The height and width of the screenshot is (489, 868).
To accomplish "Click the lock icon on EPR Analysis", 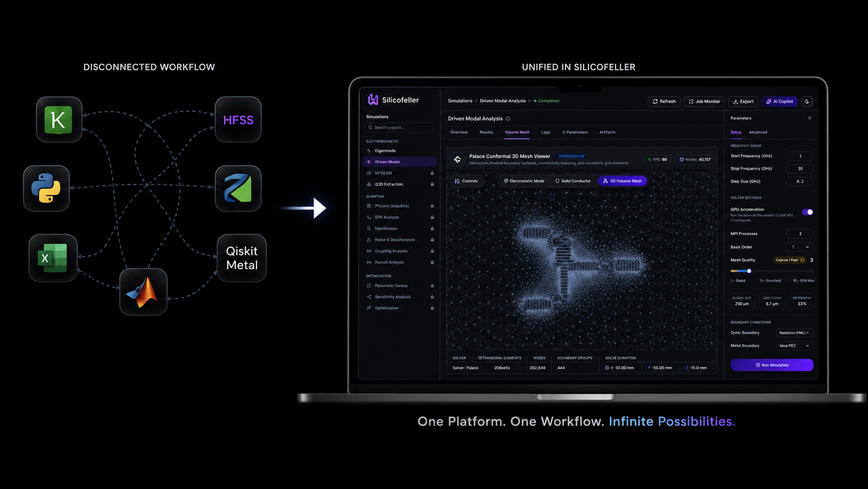I will pyautogui.click(x=432, y=217).
